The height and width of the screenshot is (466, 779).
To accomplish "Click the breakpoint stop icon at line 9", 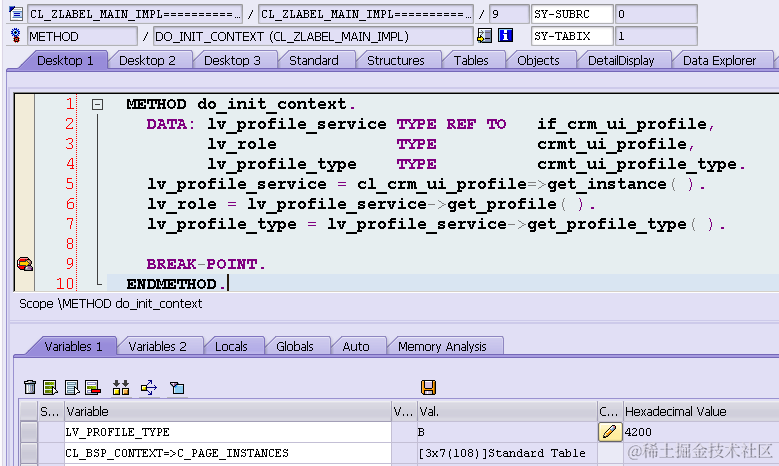I will pyautogui.click(x=24, y=264).
